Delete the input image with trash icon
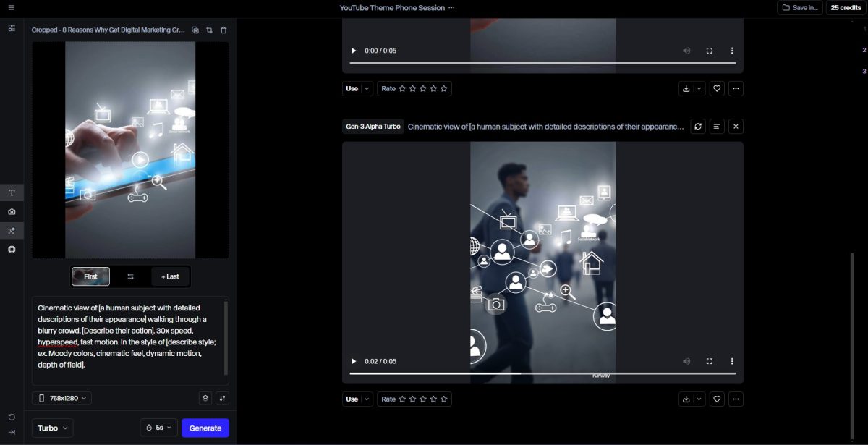Screen dimensions: 868x445 [x=224, y=30]
